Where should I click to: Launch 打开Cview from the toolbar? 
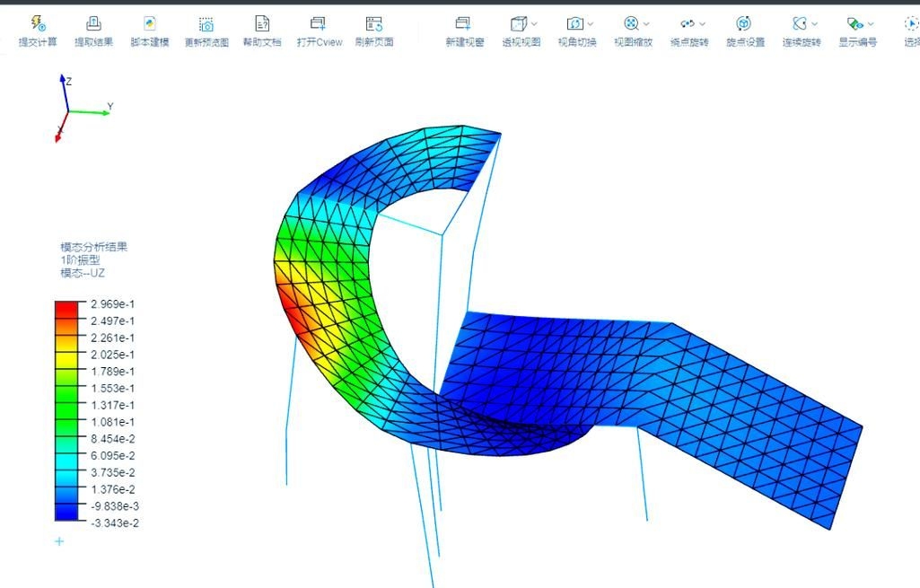(x=319, y=24)
